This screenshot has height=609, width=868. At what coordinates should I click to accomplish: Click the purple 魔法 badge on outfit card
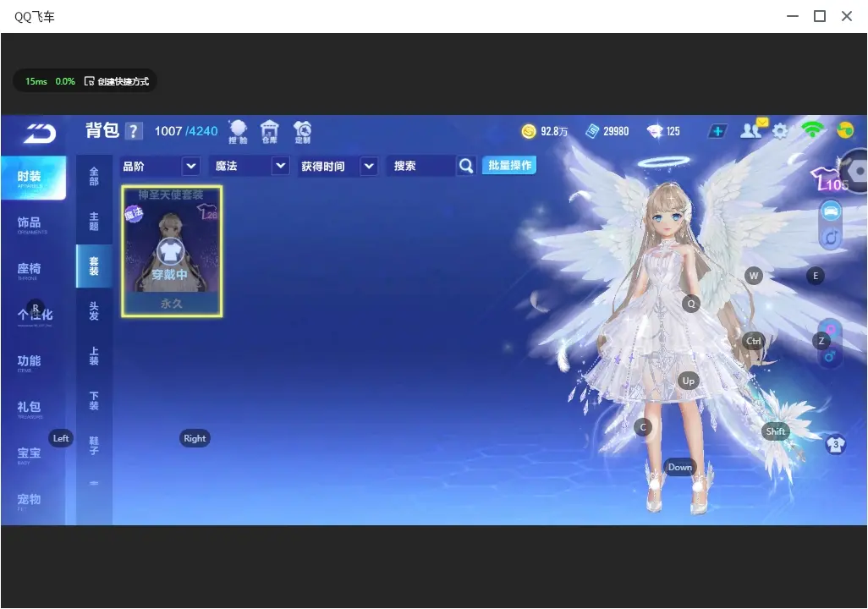(x=134, y=214)
